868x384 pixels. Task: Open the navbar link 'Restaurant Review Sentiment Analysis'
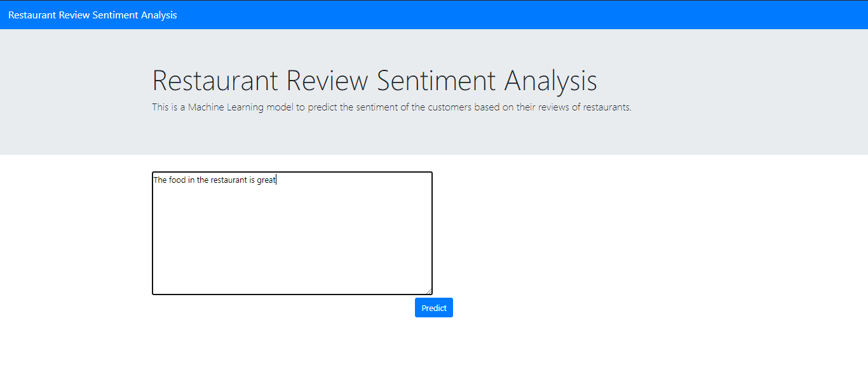pos(92,15)
